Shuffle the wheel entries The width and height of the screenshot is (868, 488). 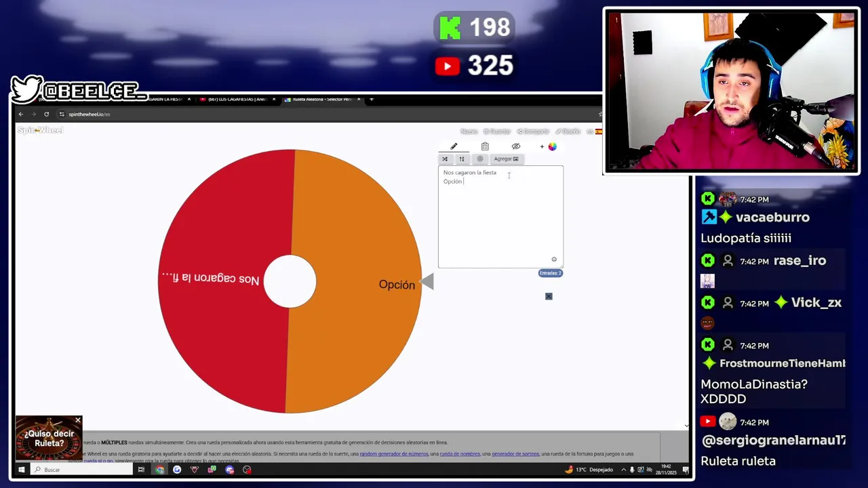tap(445, 159)
